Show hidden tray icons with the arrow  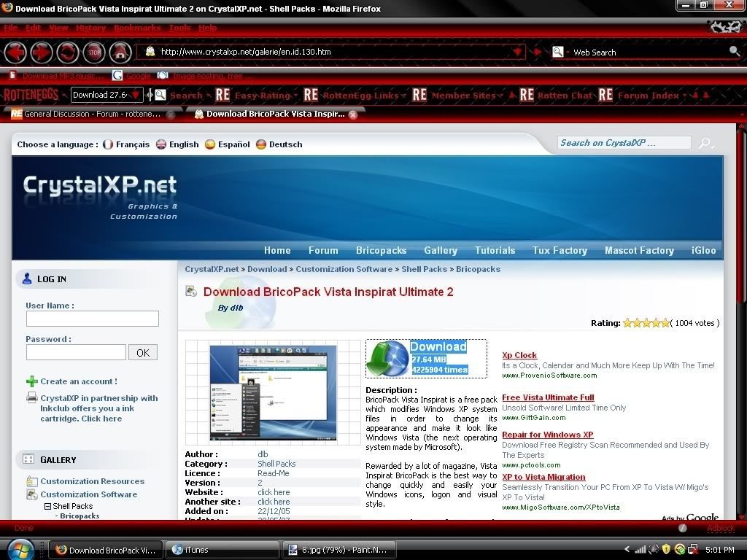click(627, 550)
